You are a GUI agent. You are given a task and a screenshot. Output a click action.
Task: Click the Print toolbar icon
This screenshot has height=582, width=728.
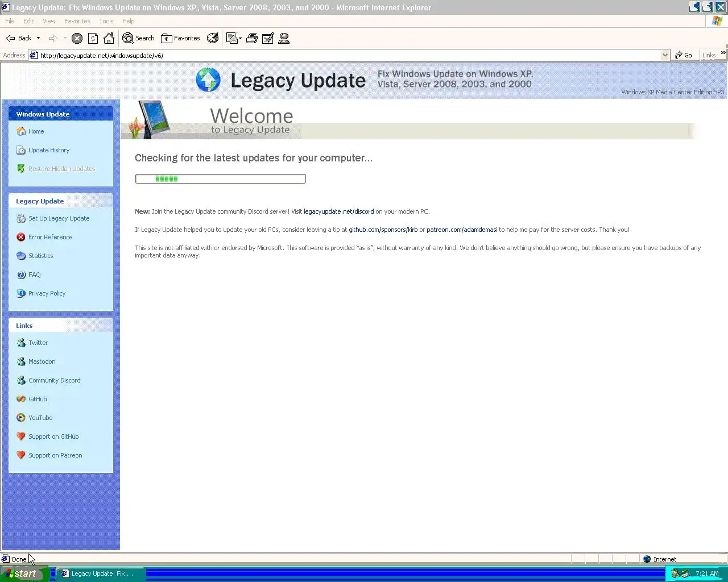point(252,38)
